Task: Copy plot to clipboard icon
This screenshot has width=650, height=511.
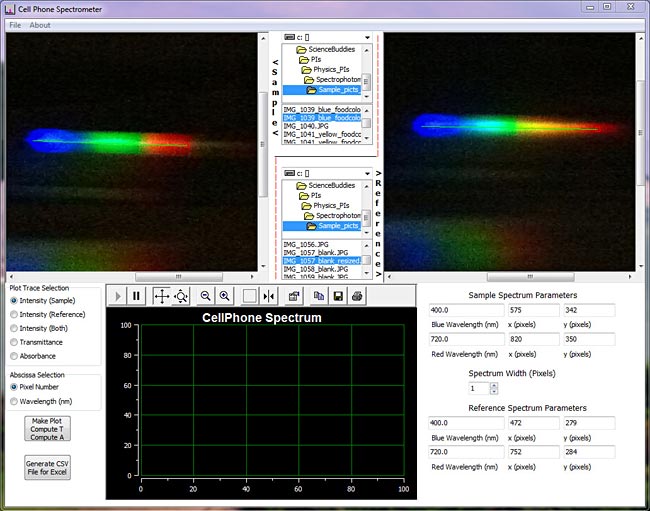Action: (319, 296)
